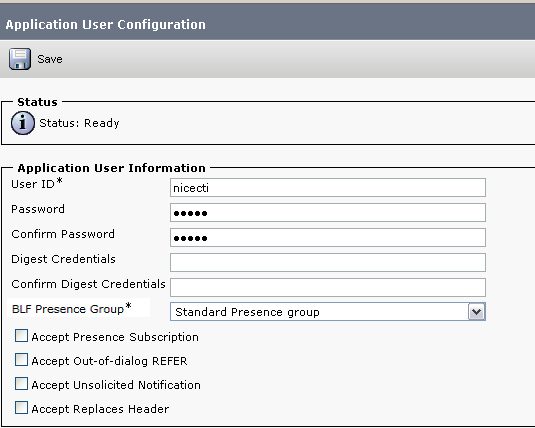Click into the Password field

pyautogui.click(x=328, y=212)
